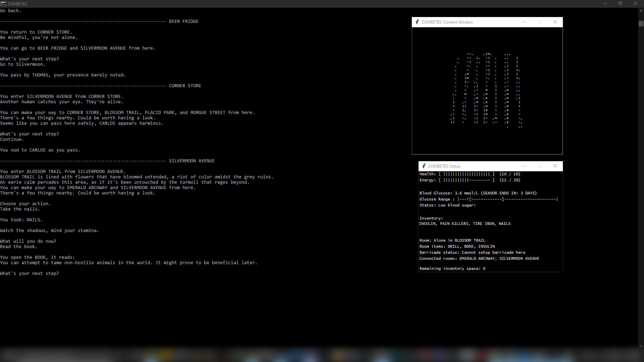Viewport: 644px width, 362px height.
Task: Close the ZOMBETES Context Window
Action: 555,22
